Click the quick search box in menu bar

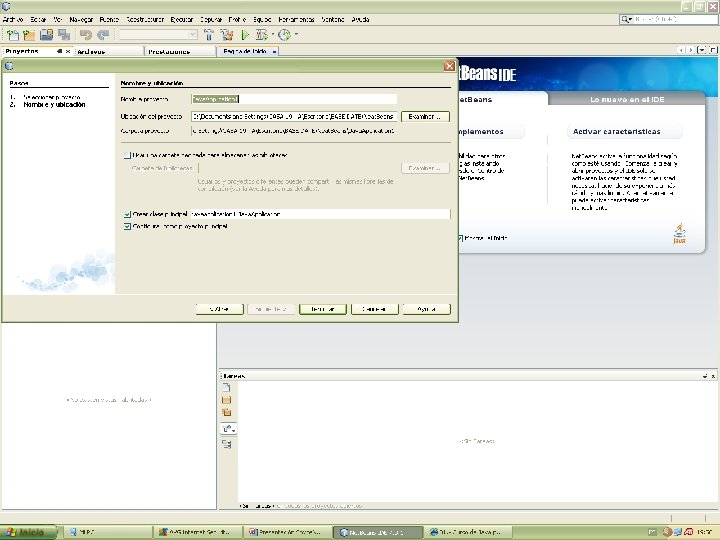pyautogui.click(x=668, y=19)
